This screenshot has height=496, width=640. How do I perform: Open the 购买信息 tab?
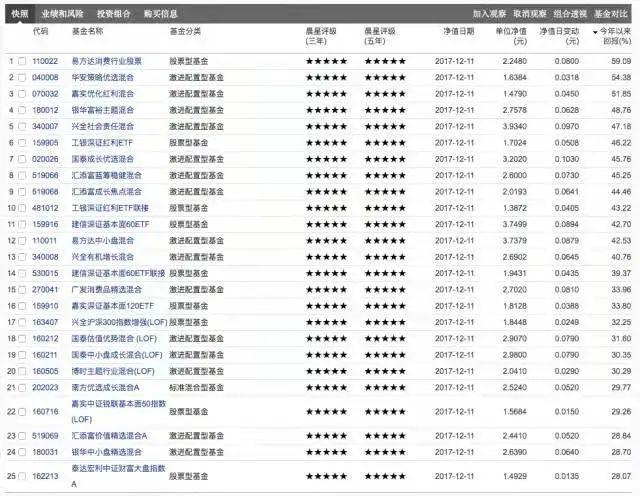coord(160,14)
